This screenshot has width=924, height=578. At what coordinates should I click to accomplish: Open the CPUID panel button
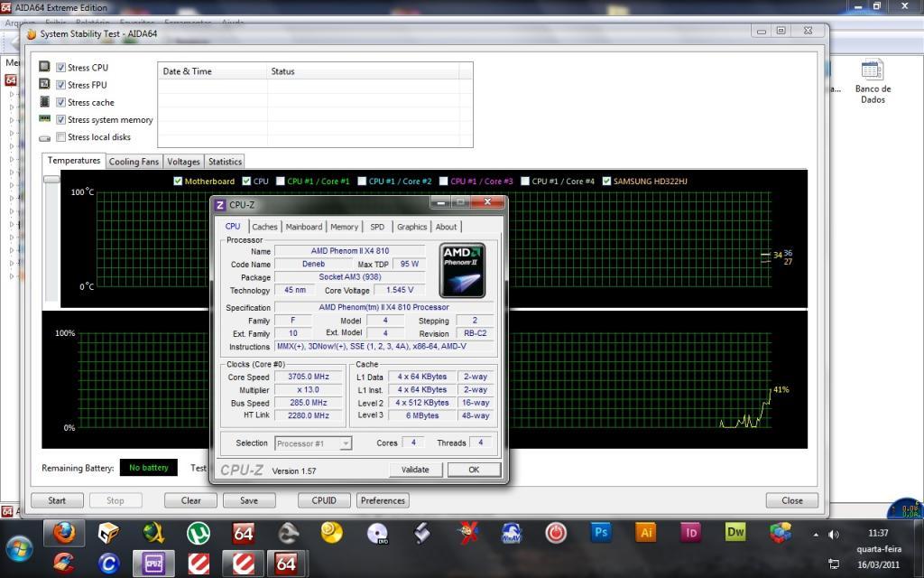324,500
